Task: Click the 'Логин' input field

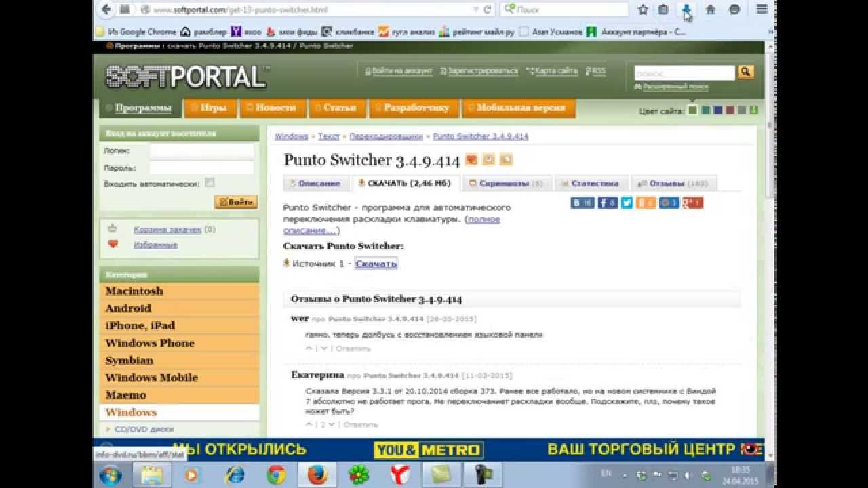Action: click(201, 150)
